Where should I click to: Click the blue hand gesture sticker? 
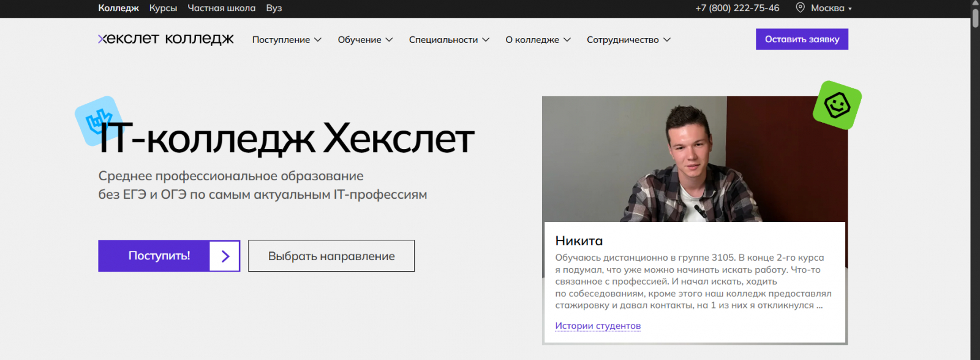(98, 120)
